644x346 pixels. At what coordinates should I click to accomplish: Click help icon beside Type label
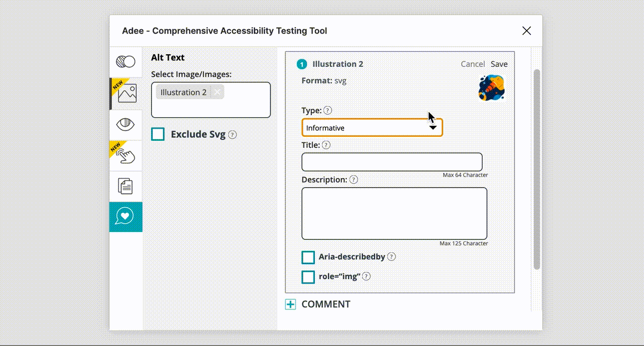[328, 111]
